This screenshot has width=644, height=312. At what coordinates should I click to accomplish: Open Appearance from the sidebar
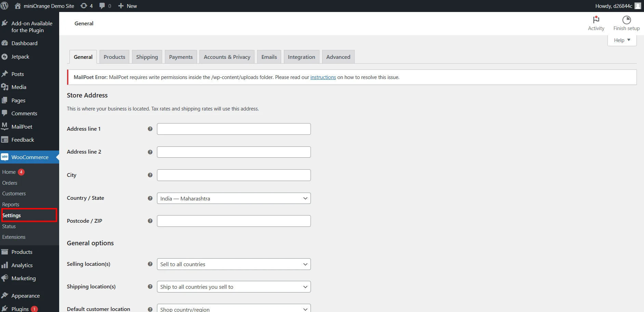[x=25, y=295]
